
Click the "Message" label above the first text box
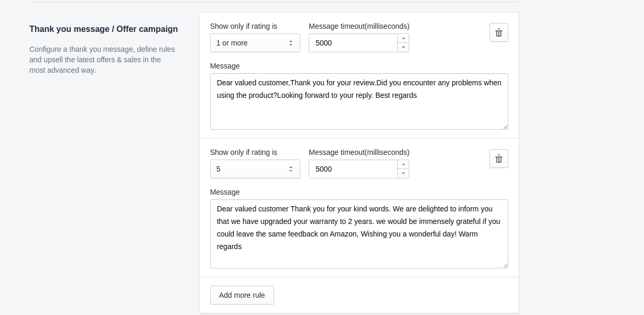225,66
